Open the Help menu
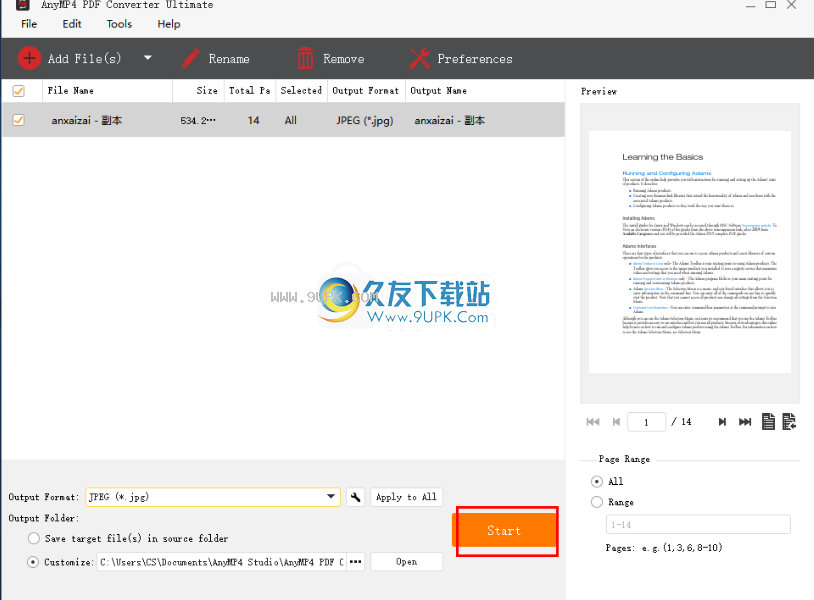The width and height of the screenshot is (814, 600). point(169,24)
